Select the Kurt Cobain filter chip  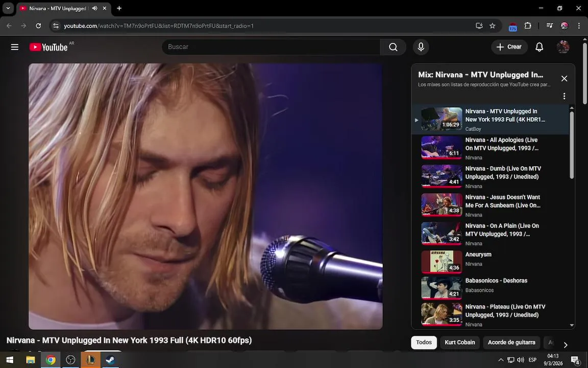point(460,342)
